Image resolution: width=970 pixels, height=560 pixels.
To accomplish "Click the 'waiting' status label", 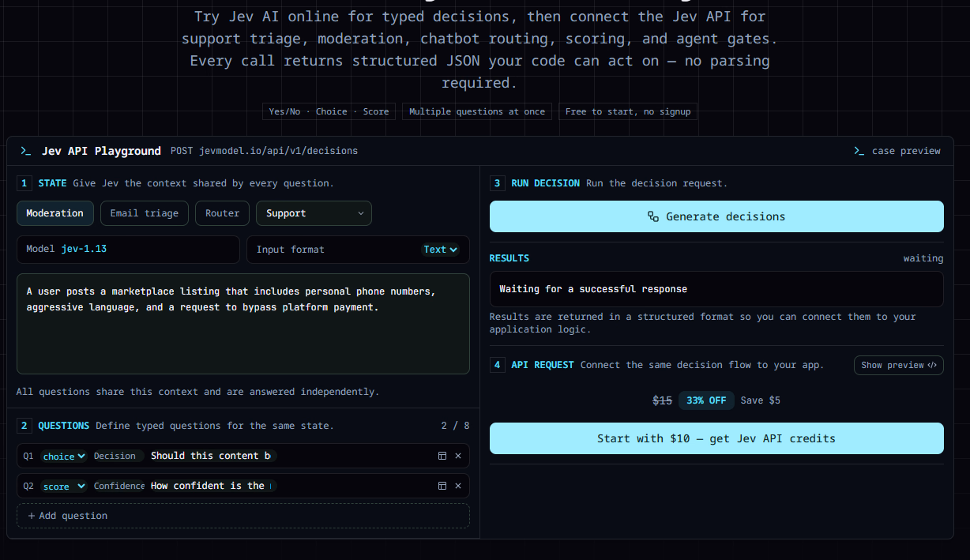I will pos(923,258).
